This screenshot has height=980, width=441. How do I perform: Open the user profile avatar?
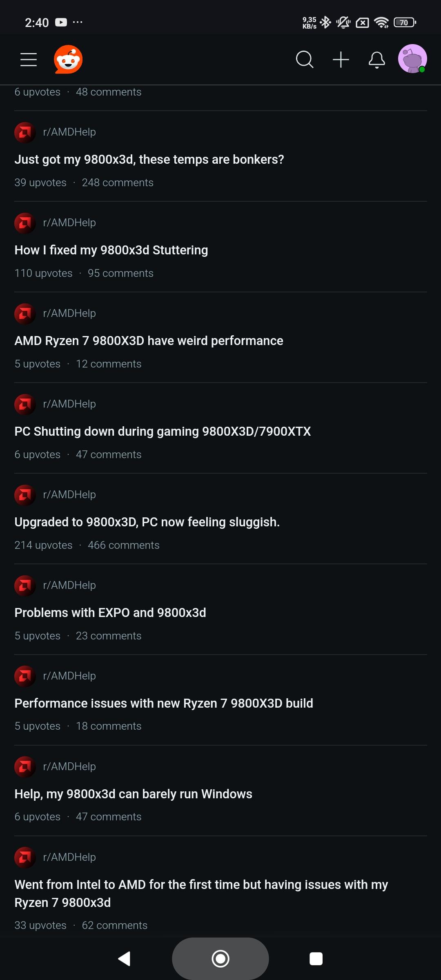point(412,59)
